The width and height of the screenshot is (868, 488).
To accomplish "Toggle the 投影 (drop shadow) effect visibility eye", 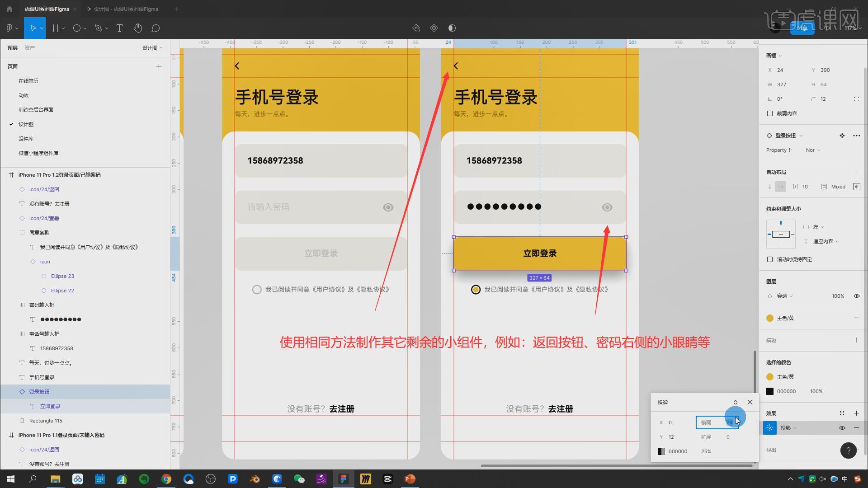I will 842,428.
